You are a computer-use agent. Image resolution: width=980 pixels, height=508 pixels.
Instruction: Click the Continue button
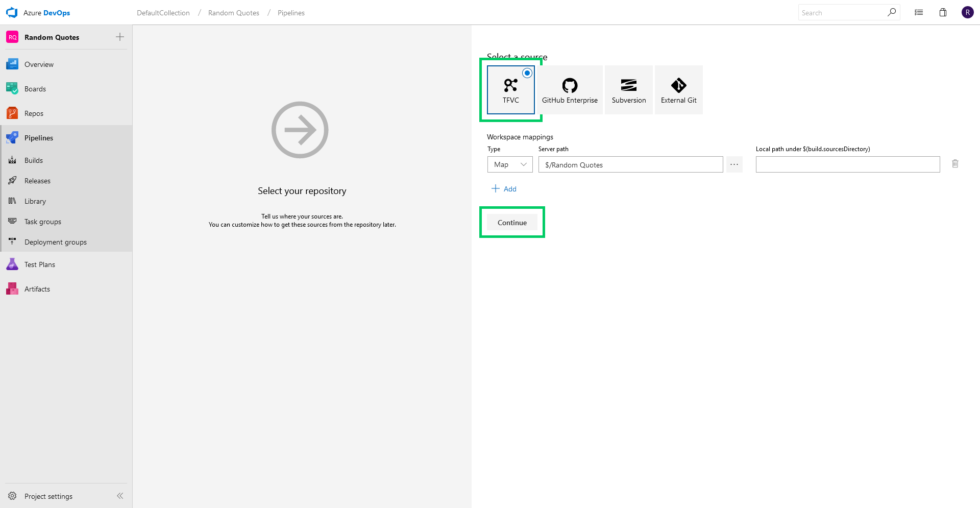point(512,223)
